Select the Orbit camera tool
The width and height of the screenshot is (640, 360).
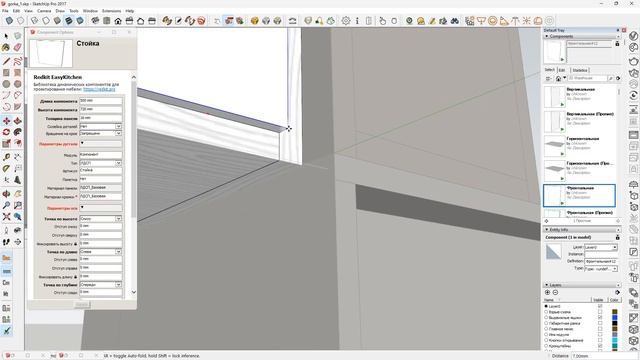point(6,194)
